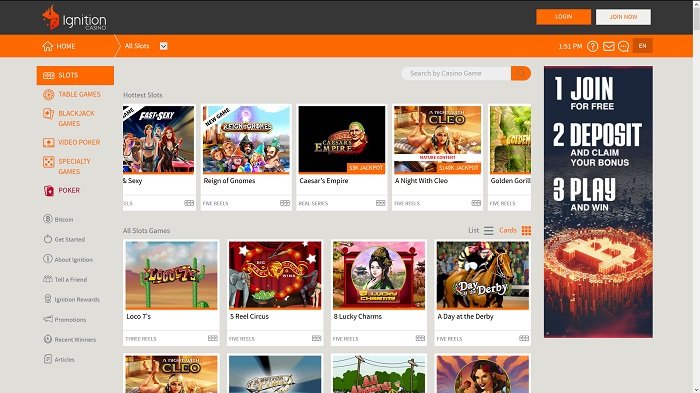Viewport: 700px width, 393px height.
Task: Click the Login button
Action: (x=563, y=17)
